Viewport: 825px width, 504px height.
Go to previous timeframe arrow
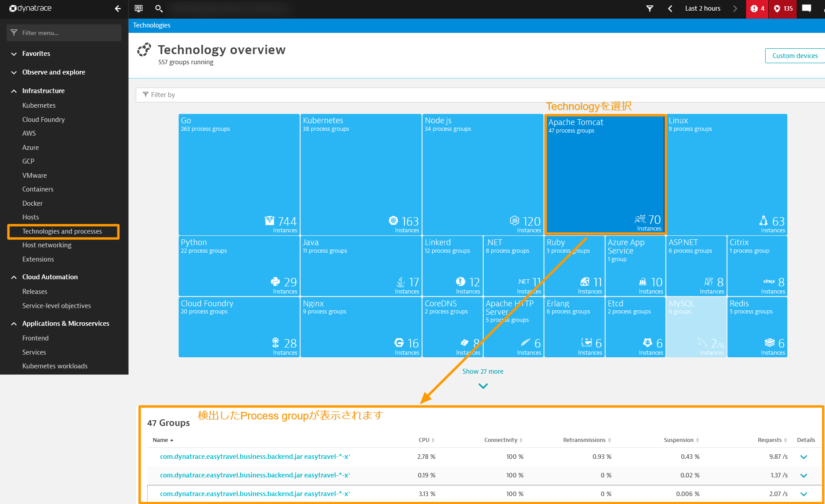pyautogui.click(x=670, y=8)
